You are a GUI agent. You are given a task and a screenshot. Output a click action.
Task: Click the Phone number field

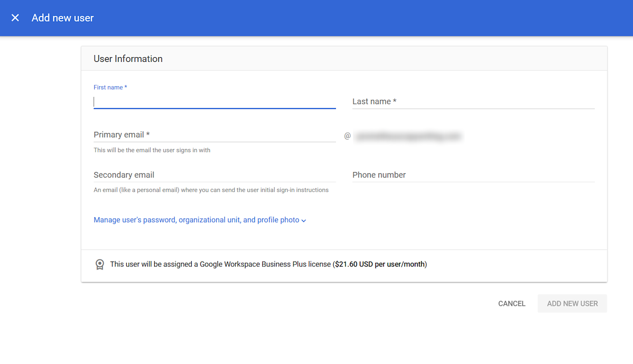[473, 175]
